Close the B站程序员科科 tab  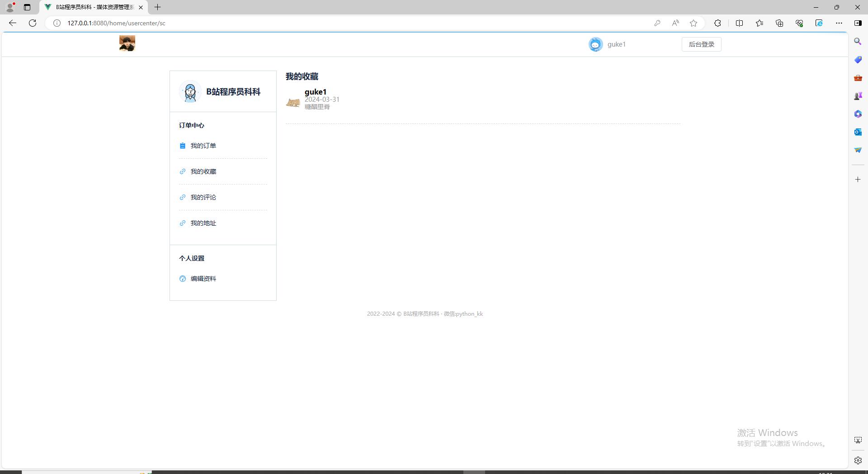point(141,7)
